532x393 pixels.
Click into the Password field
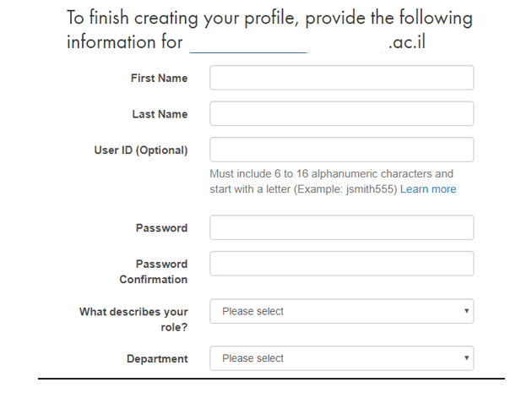[341, 227]
